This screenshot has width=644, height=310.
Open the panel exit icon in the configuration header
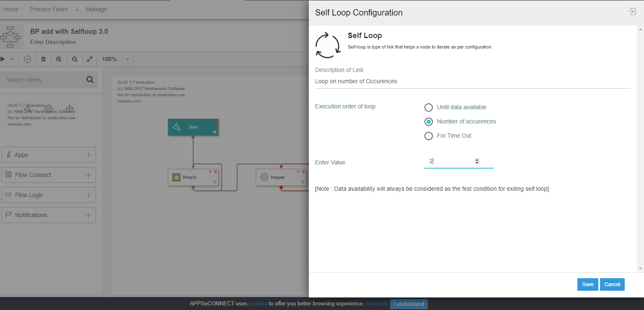tap(632, 12)
